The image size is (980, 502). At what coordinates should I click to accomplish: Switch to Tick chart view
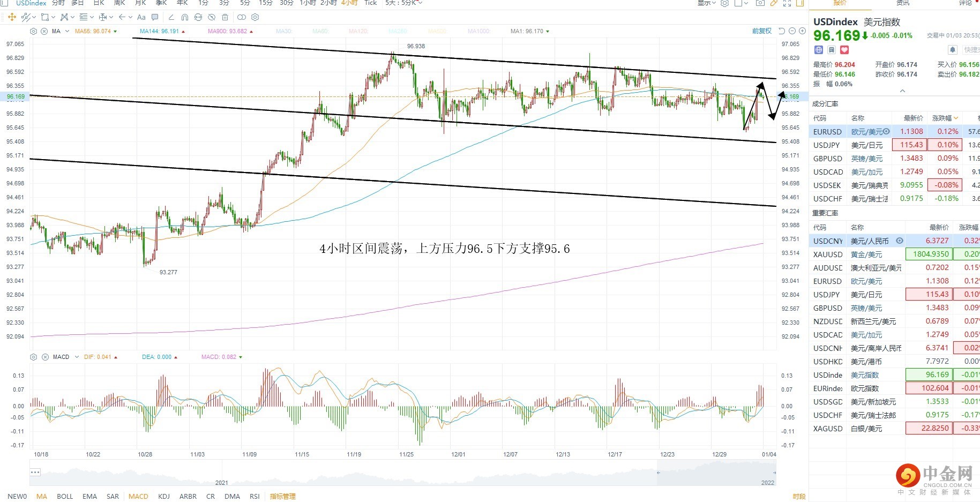coord(371,3)
